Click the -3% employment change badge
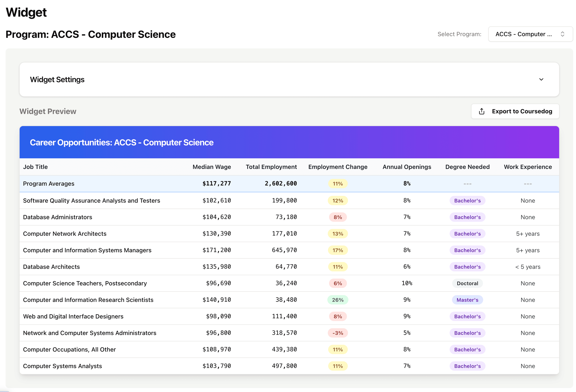 click(x=337, y=333)
